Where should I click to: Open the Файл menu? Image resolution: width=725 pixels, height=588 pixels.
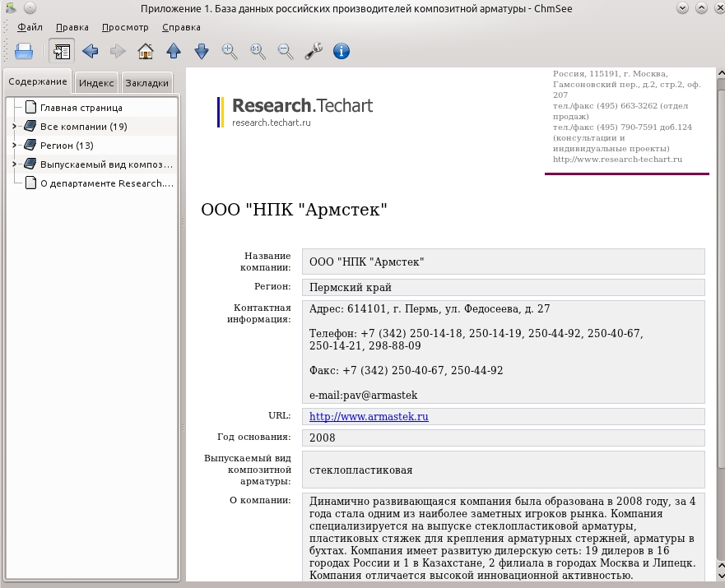[x=30, y=27]
